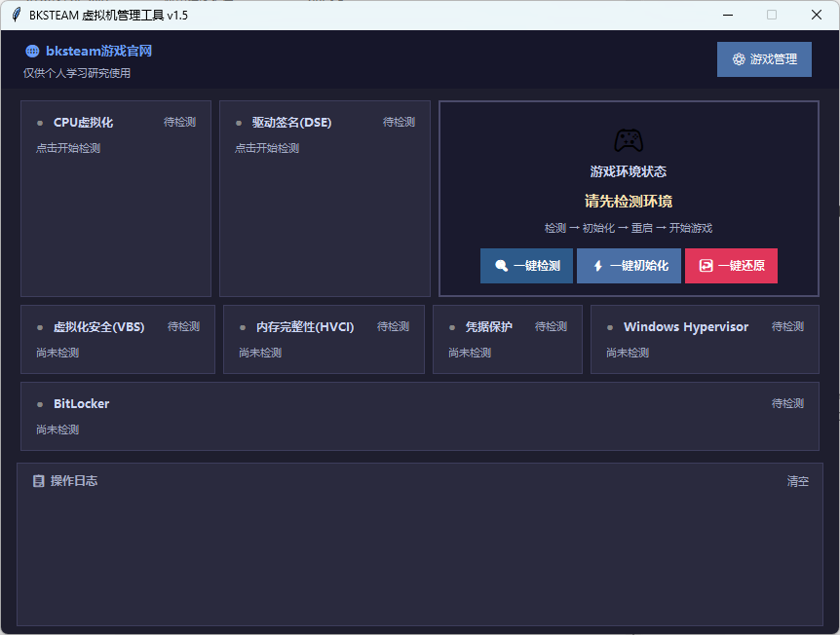
Task: Click the 内存完整性(HVCI) status card
Action: click(324, 340)
